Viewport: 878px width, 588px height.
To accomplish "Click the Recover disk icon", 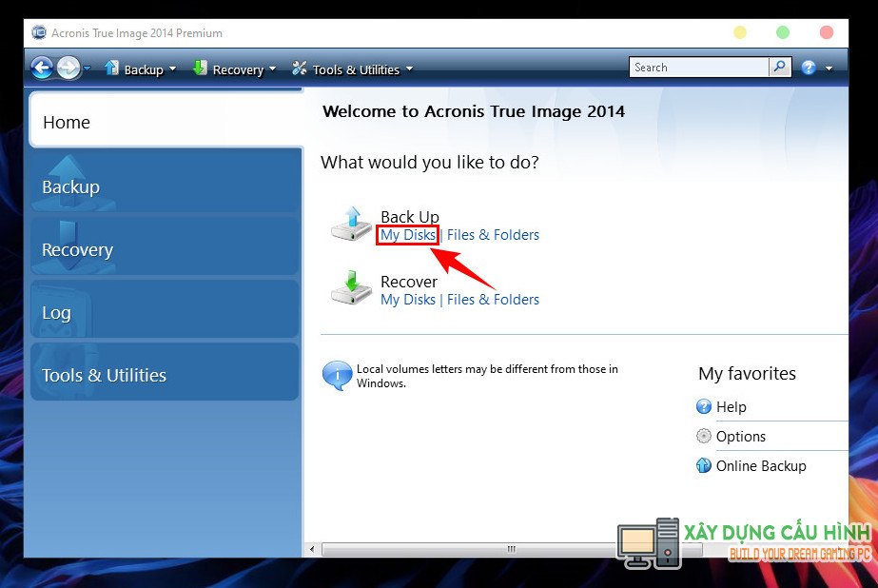I will coord(351,287).
